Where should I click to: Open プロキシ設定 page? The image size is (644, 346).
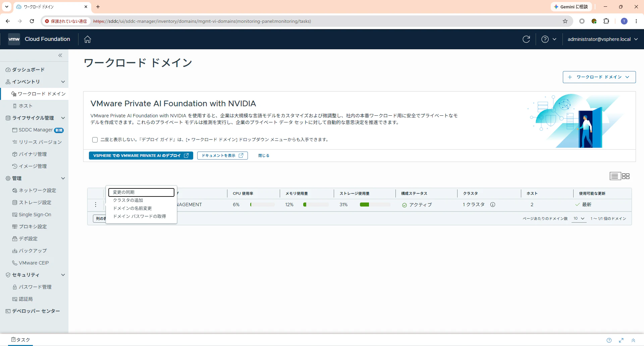click(x=30, y=227)
